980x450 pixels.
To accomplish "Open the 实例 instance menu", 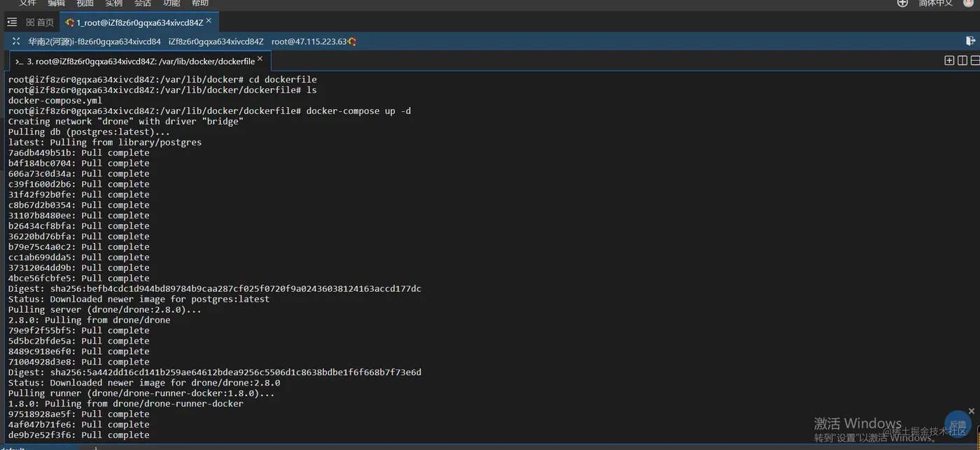I will point(114,3).
